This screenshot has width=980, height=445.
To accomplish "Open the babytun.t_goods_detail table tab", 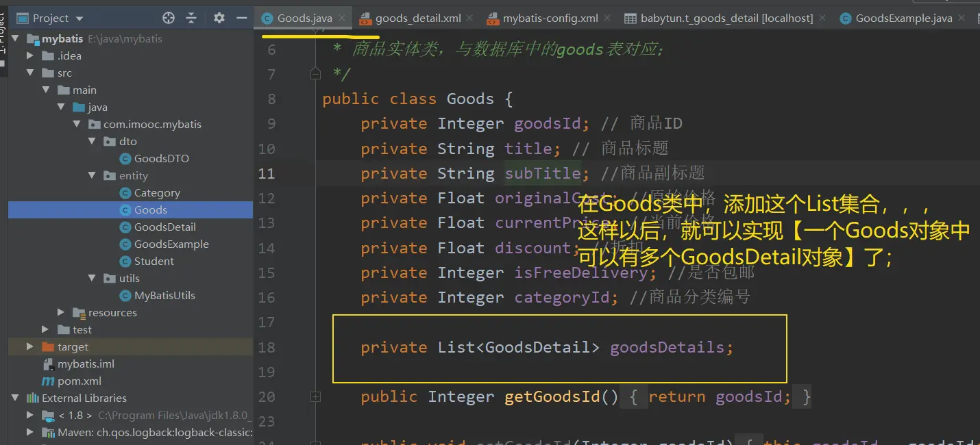I will click(x=726, y=18).
